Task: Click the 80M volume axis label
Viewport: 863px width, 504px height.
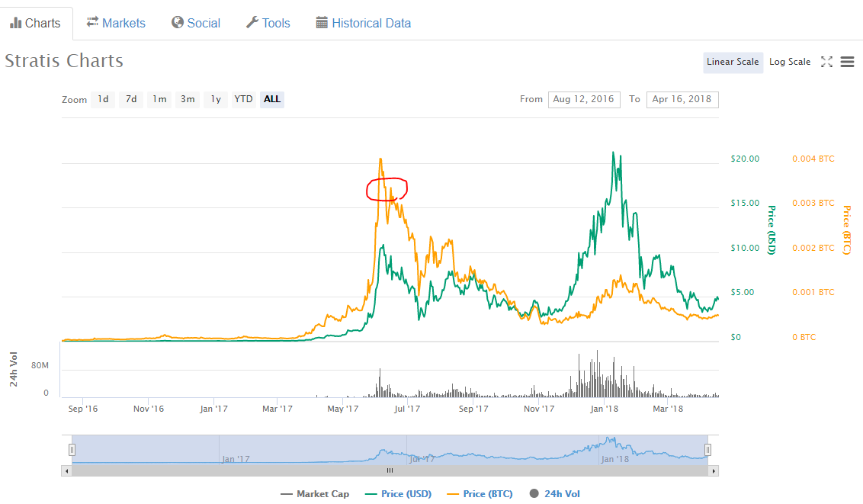Action: click(40, 365)
